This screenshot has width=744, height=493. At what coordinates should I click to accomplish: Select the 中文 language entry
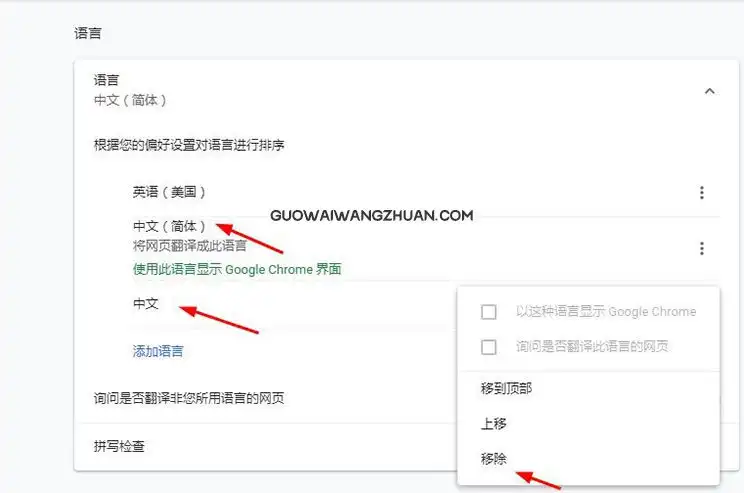[146, 304]
